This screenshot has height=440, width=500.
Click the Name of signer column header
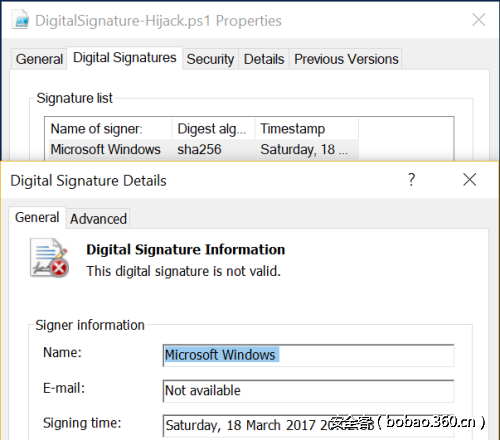tap(109, 129)
